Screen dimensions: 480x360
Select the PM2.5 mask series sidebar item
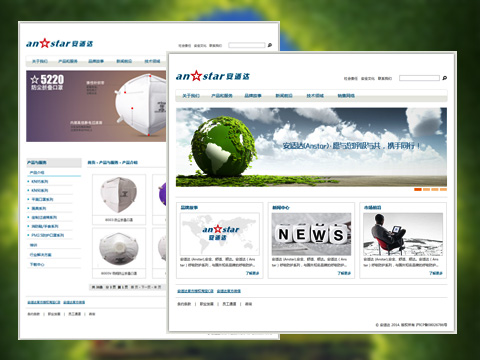click(47, 235)
